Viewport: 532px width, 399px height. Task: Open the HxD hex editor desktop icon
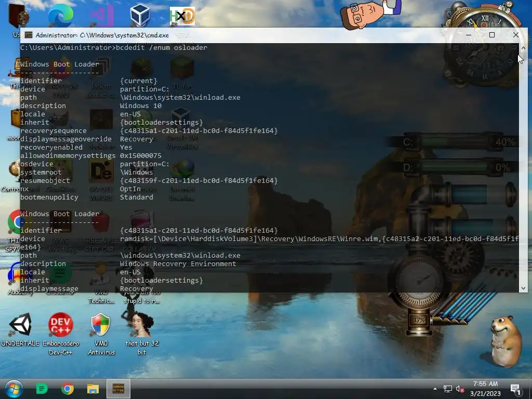click(x=182, y=16)
